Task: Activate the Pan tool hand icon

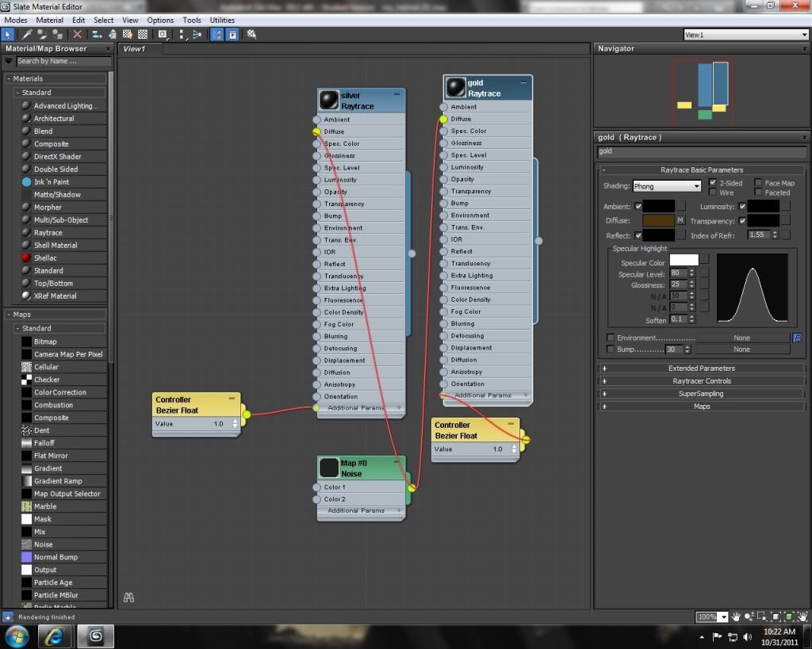Action: pyautogui.click(x=736, y=617)
